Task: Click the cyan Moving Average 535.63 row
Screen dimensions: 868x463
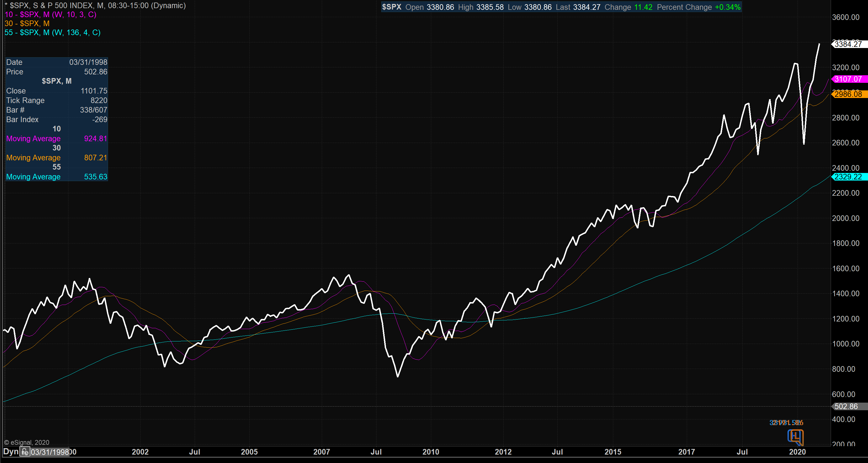Action: (57, 177)
